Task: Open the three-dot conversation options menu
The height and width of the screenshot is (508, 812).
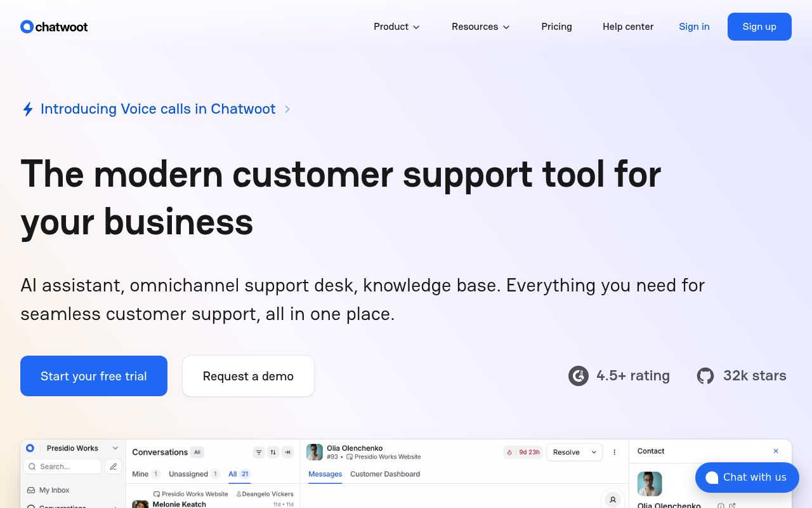Action: [x=614, y=452]
